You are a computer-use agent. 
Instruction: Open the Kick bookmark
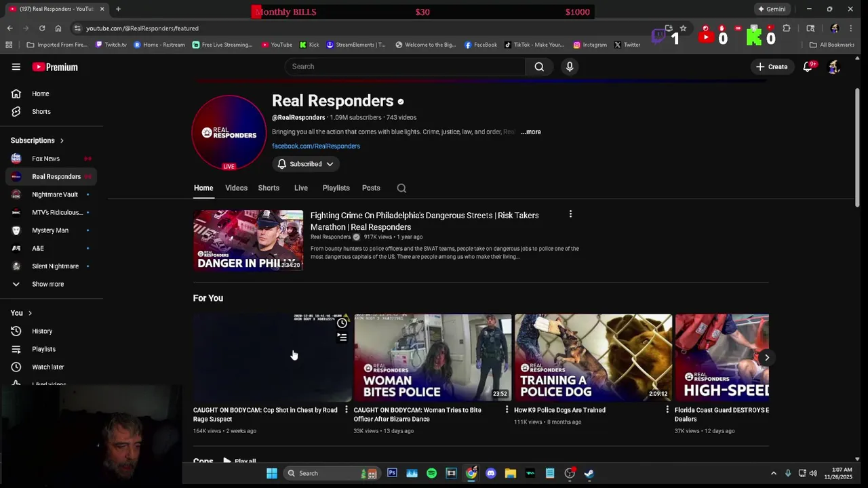(x=309, y=45)
